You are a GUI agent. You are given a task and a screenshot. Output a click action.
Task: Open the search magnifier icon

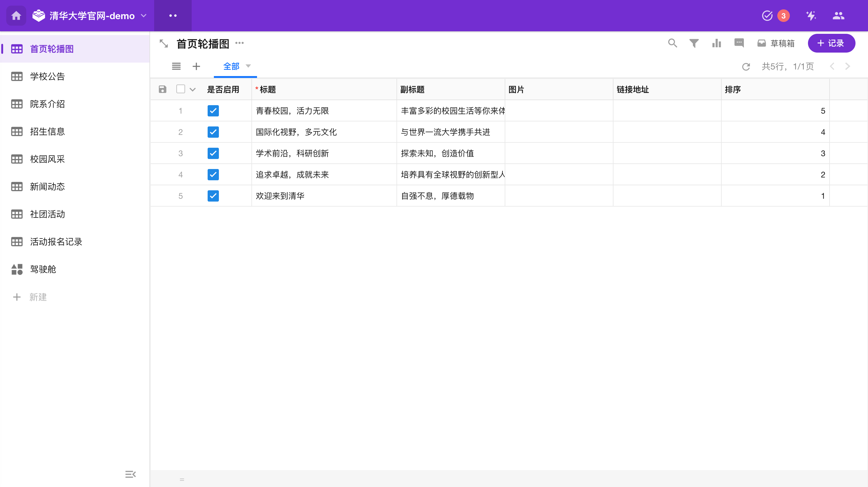(672, 43)
